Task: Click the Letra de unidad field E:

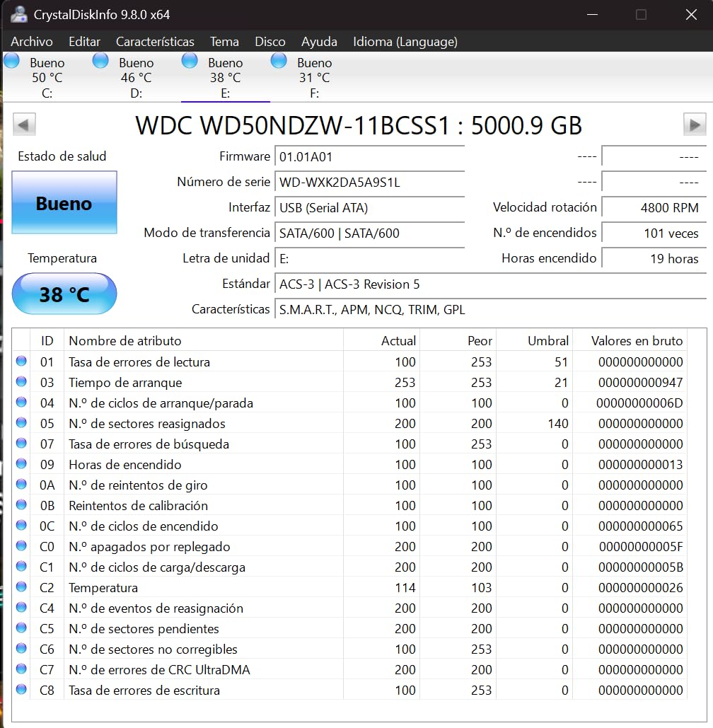Action: click(x=370, y=259)
